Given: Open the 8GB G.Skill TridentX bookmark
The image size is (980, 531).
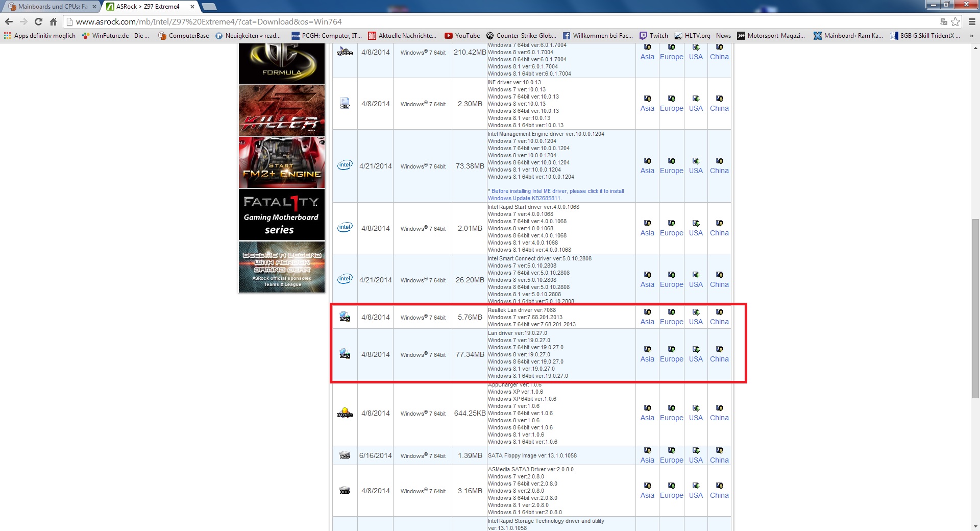Looking at the screenshot, I should pyautogui.click(x=925, y=36).
